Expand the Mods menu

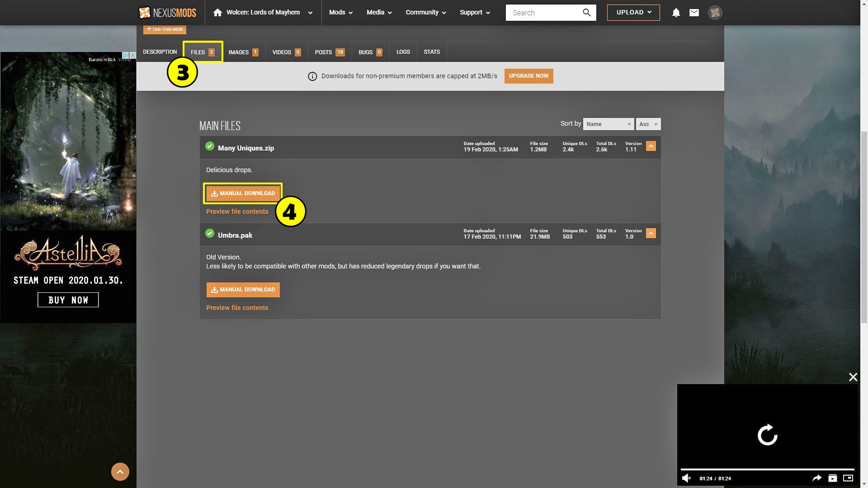340,13
